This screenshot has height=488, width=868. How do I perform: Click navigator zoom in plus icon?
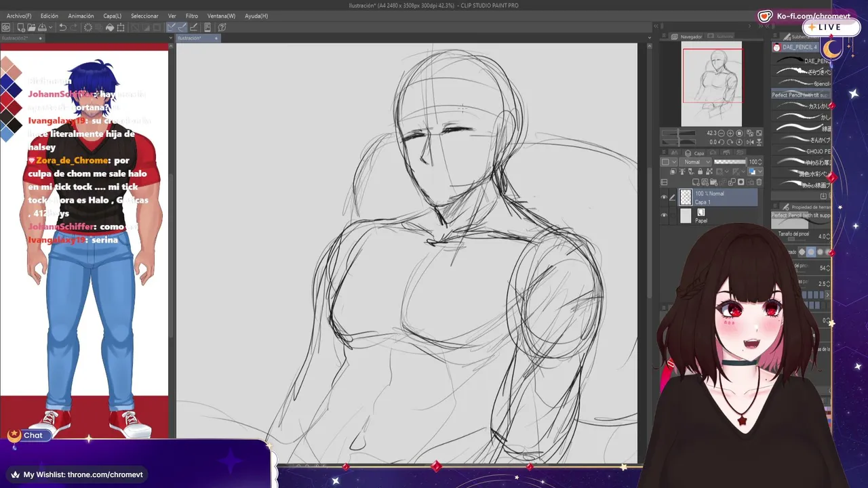pyautogui.click(x=730, y=134)
